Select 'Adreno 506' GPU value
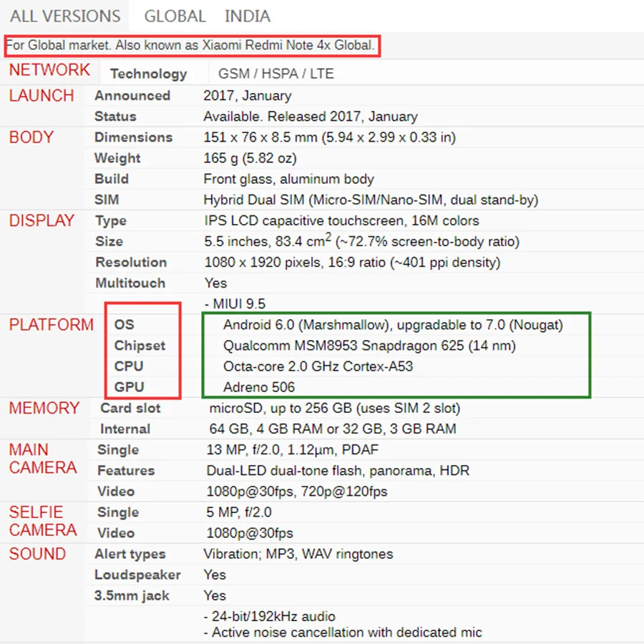Image resolution: width=644 pixels, height=644 pixels. tap(259, 387)
